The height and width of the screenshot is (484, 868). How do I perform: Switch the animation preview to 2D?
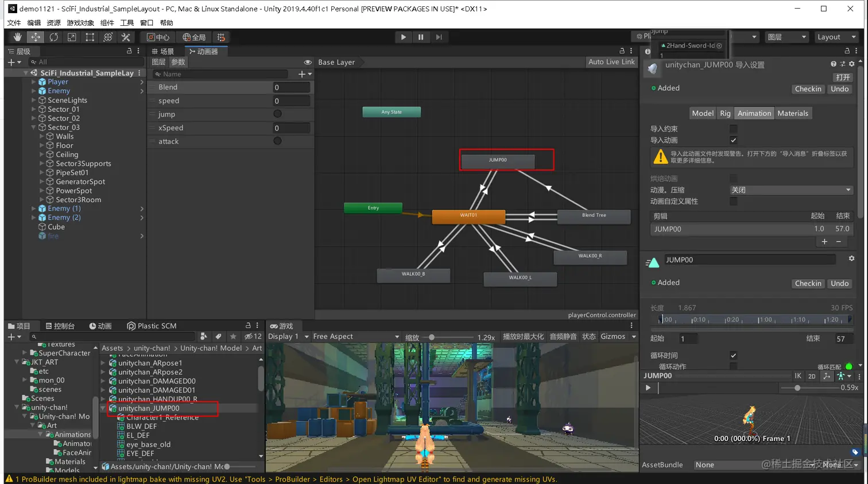click(812, 376)
